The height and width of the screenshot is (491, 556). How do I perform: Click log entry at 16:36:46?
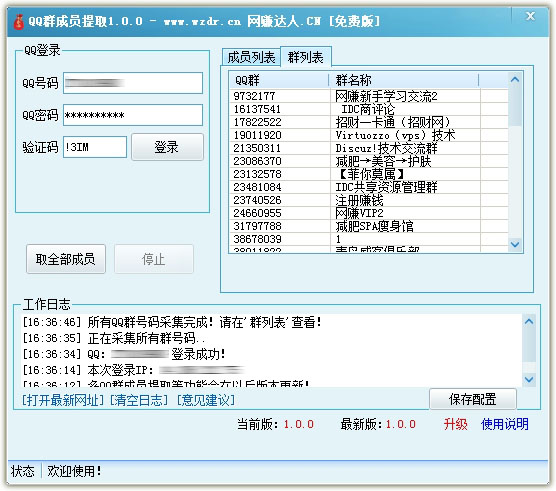pyautogui.click(x=172, y=322)
